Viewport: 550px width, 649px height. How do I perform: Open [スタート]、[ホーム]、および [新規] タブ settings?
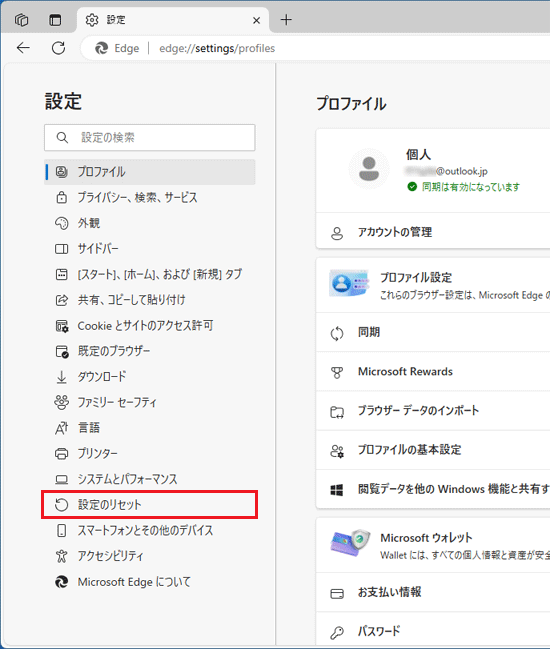pos(150,274)
